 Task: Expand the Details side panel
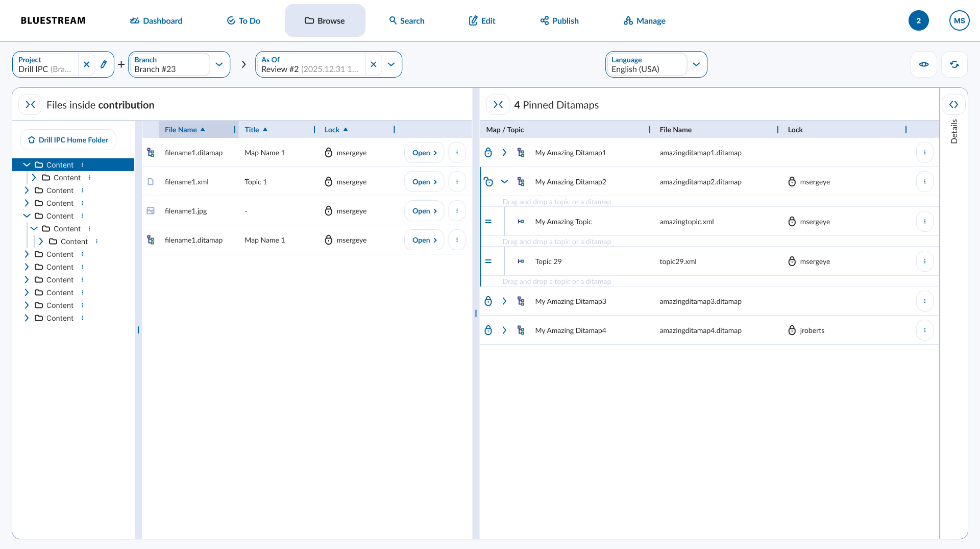953,105
